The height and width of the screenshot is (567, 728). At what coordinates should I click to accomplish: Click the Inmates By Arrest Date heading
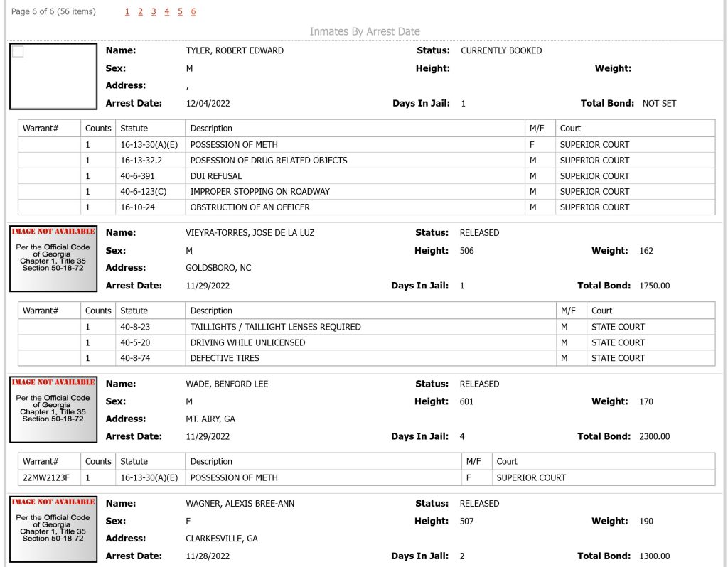365,31
